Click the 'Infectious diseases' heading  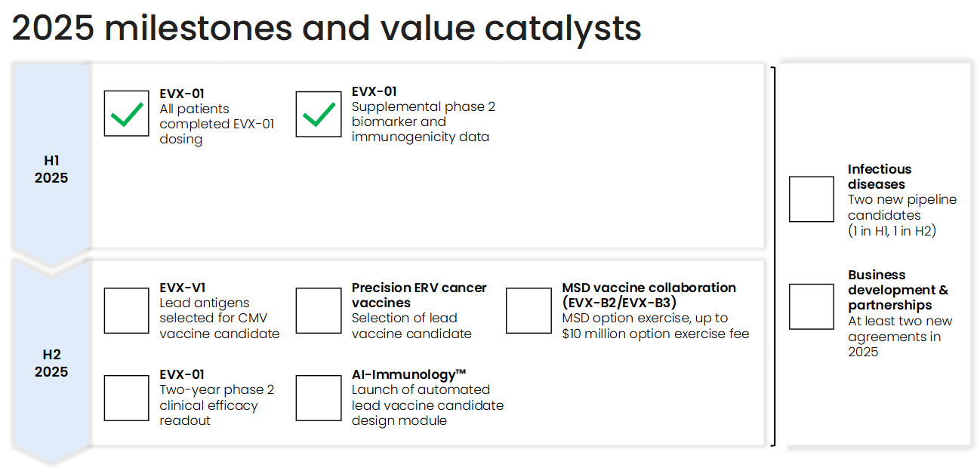coord(880,177)
